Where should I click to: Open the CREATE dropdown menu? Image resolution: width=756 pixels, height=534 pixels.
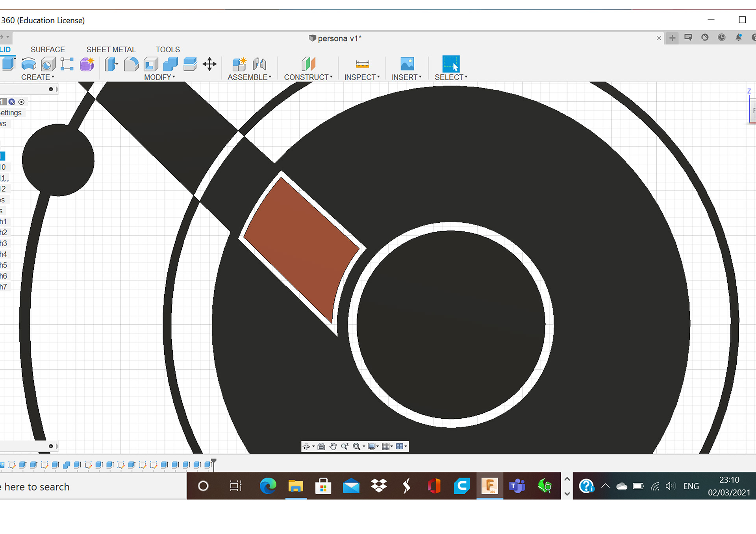[x=38, y=77]
